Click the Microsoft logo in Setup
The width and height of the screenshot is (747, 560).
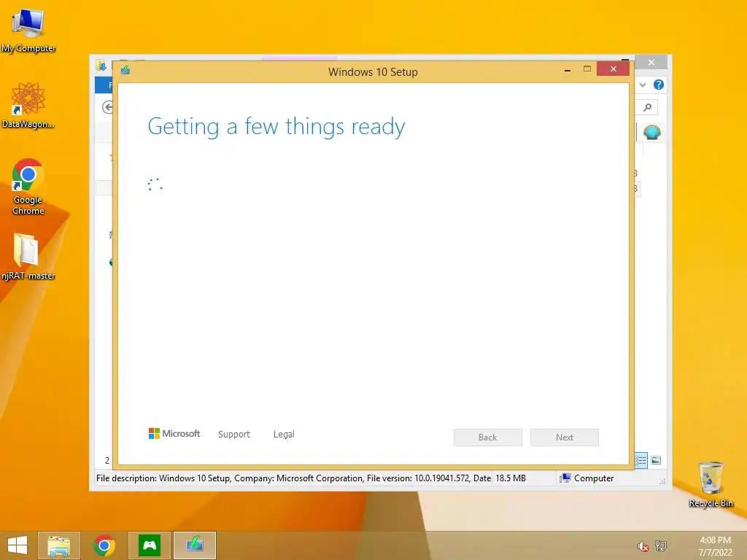point(174,433)
